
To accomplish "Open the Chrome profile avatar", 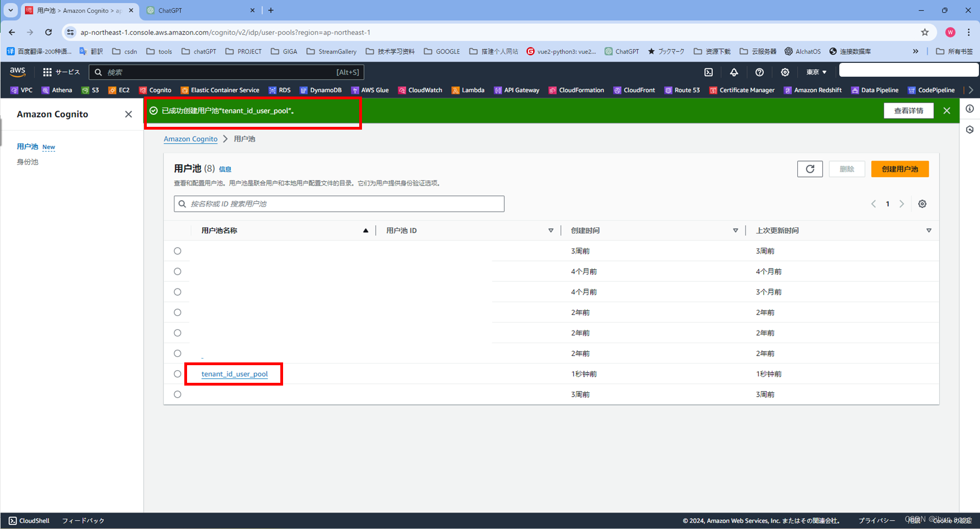I will (x=950, y=33).
